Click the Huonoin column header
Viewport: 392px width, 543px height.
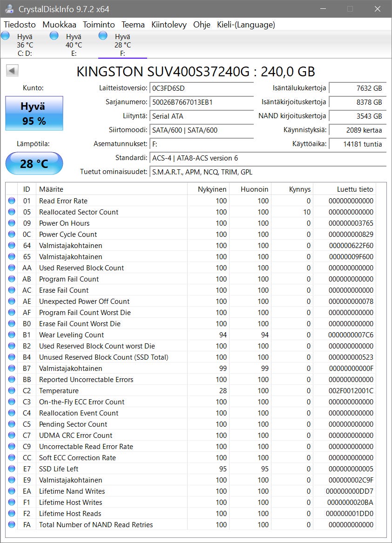tap(250, 189)
